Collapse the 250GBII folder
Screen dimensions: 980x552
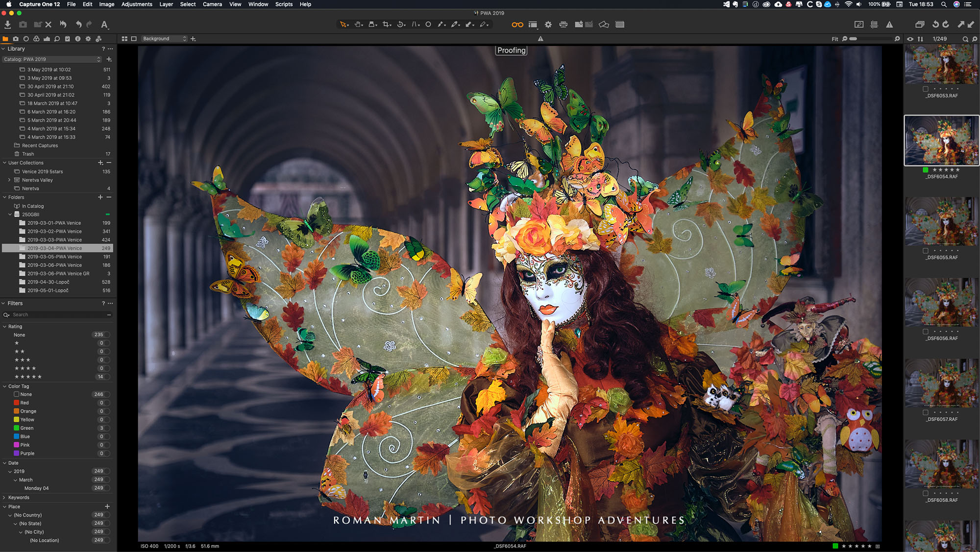[x=10, y=215]
